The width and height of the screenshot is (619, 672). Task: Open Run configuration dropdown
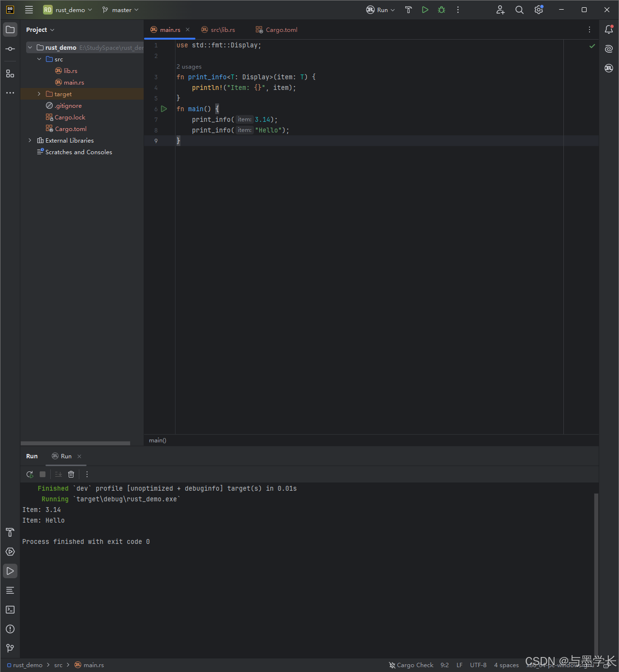click(381, 10)
